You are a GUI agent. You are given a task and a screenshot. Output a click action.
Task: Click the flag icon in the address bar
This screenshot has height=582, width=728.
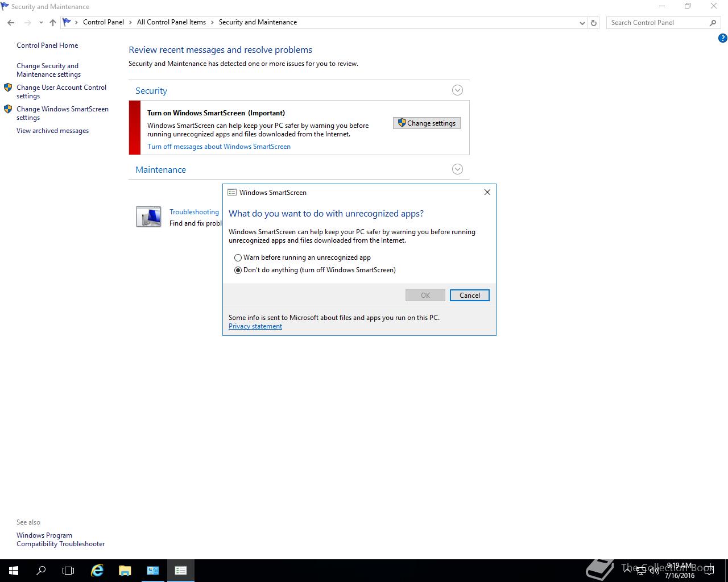click(67, 22)
